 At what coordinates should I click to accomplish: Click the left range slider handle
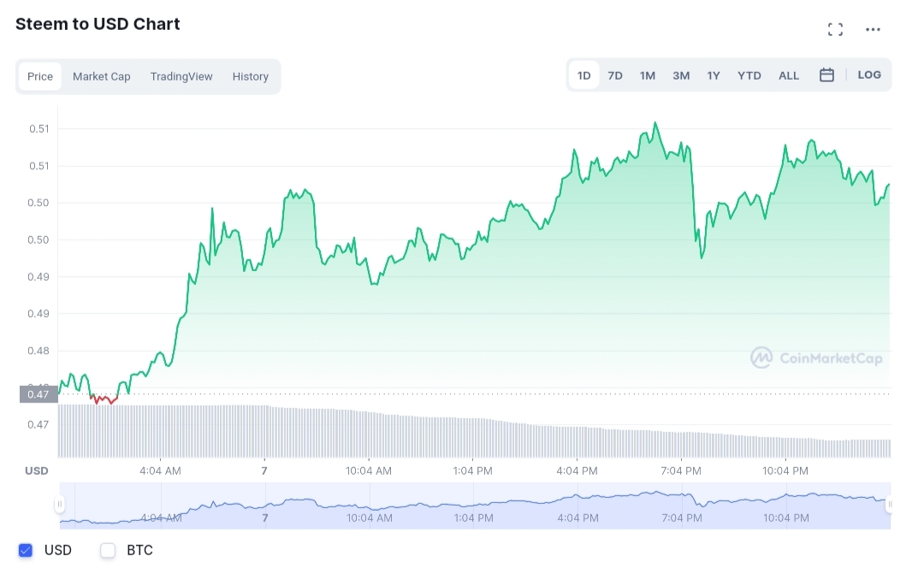tap(59, 505)
